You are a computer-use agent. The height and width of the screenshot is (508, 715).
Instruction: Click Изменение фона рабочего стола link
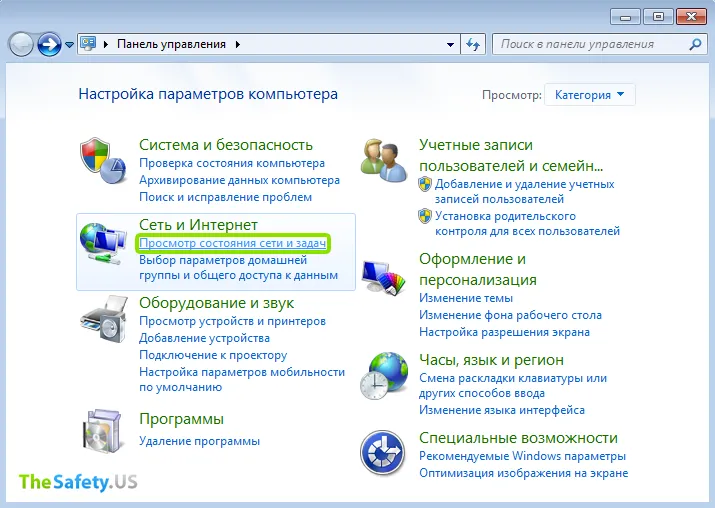coord(510,315)
